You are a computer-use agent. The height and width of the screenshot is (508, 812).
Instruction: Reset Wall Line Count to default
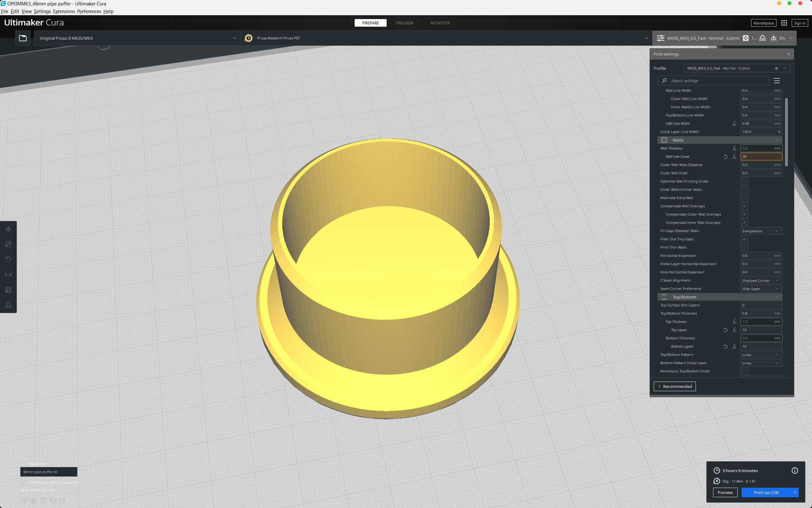click(725, 157)
